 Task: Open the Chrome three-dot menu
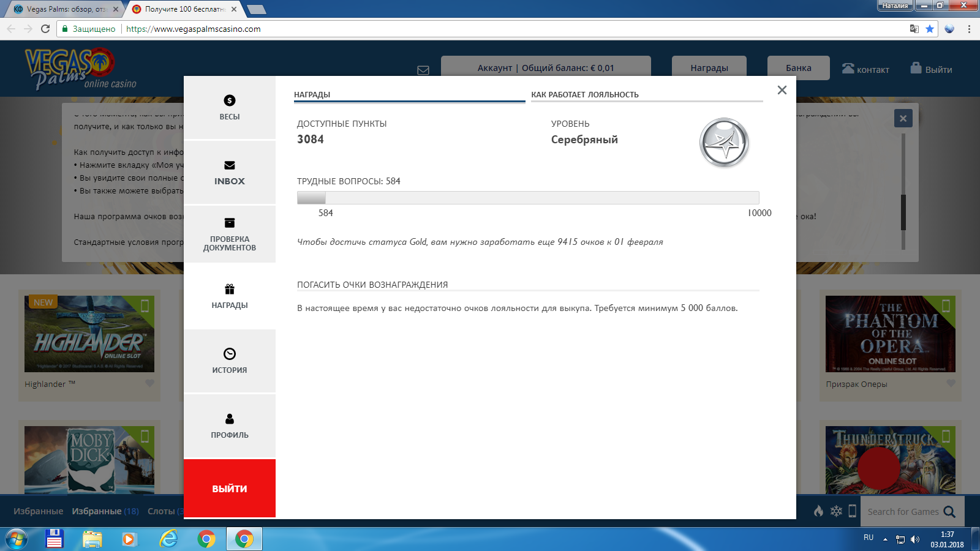click(969, 29)
